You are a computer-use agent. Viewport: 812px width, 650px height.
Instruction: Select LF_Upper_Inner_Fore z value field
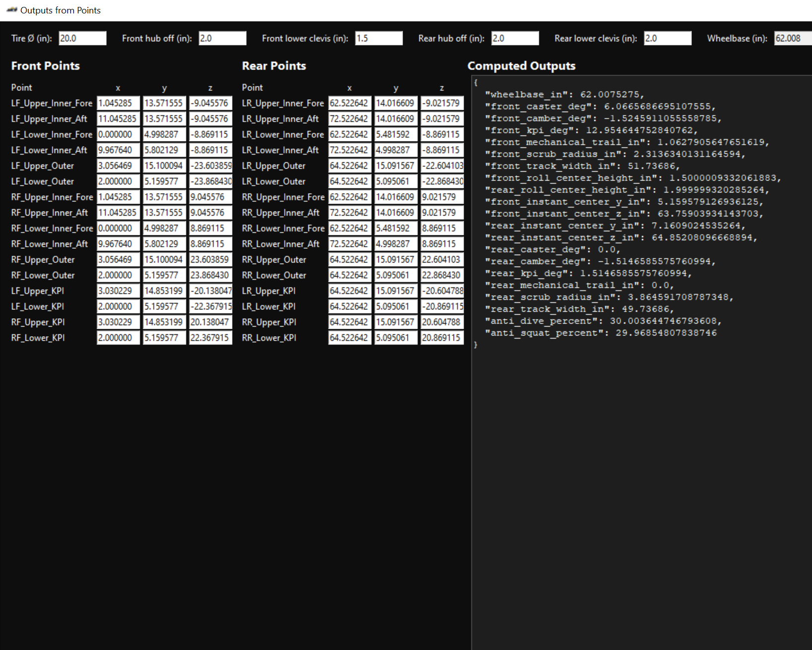point(210,103)
